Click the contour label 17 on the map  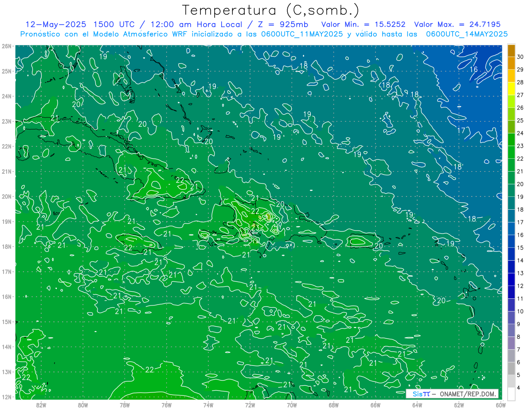[461, 130]
